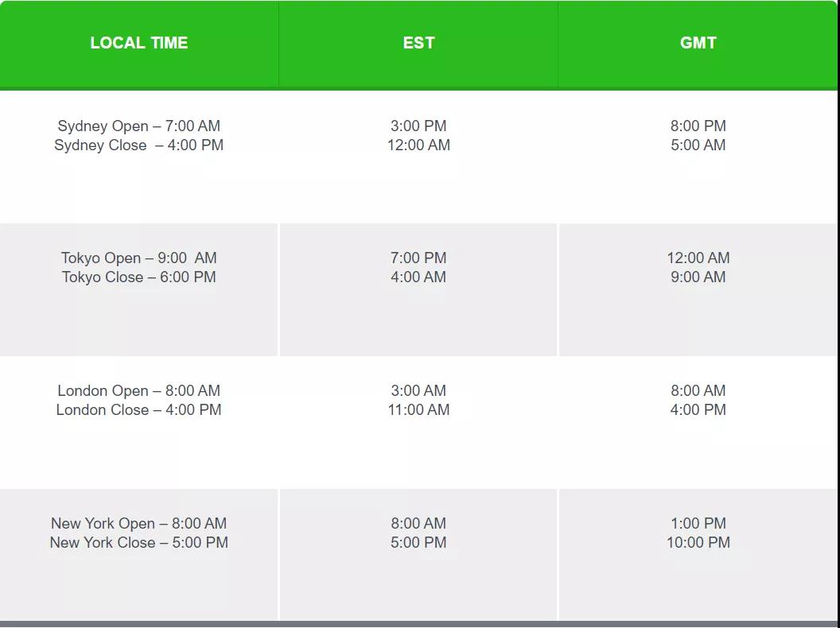840x628 pixels.
Task: Click the New York Open – 8:00 AM entry
Action: (x=139, y=523)
